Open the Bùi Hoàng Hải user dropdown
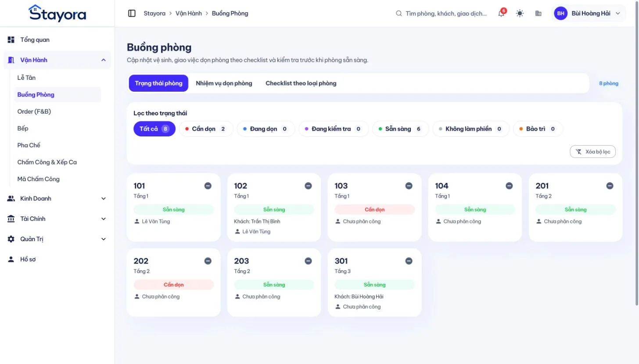 coord(589,13)
